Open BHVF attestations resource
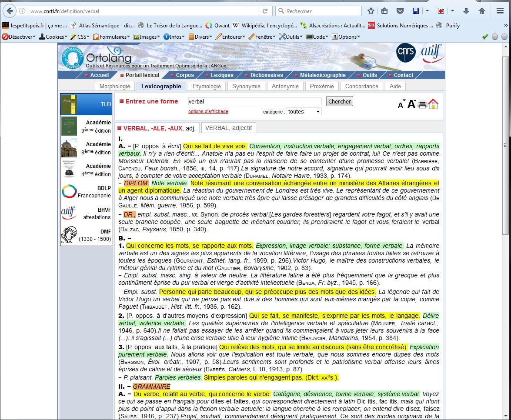 pos(86,213)
